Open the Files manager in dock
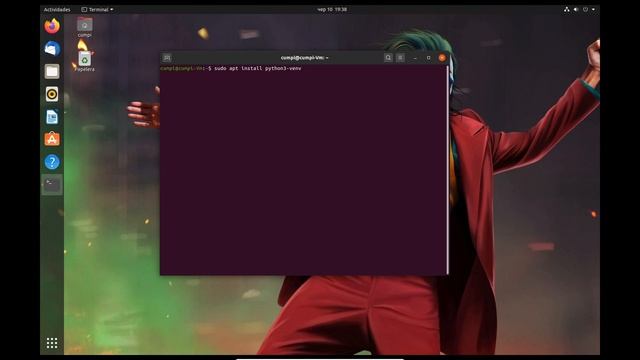 tap(52, 71)
